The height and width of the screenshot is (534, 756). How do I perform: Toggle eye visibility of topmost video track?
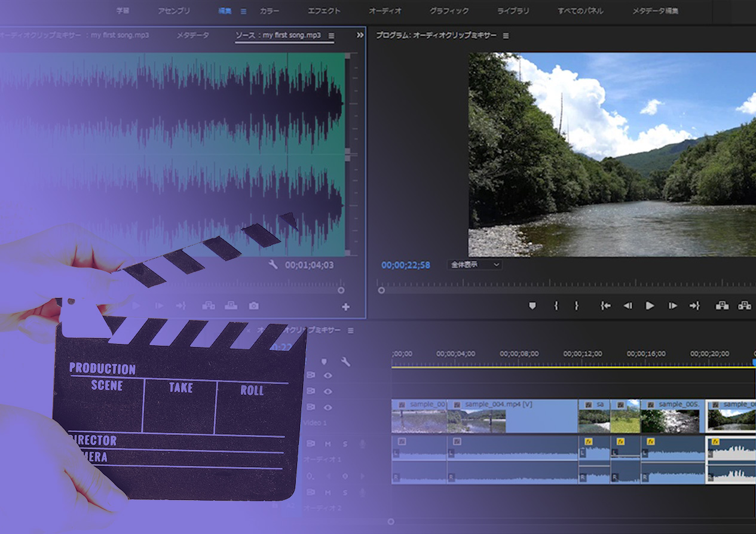(x=328, y=376)
